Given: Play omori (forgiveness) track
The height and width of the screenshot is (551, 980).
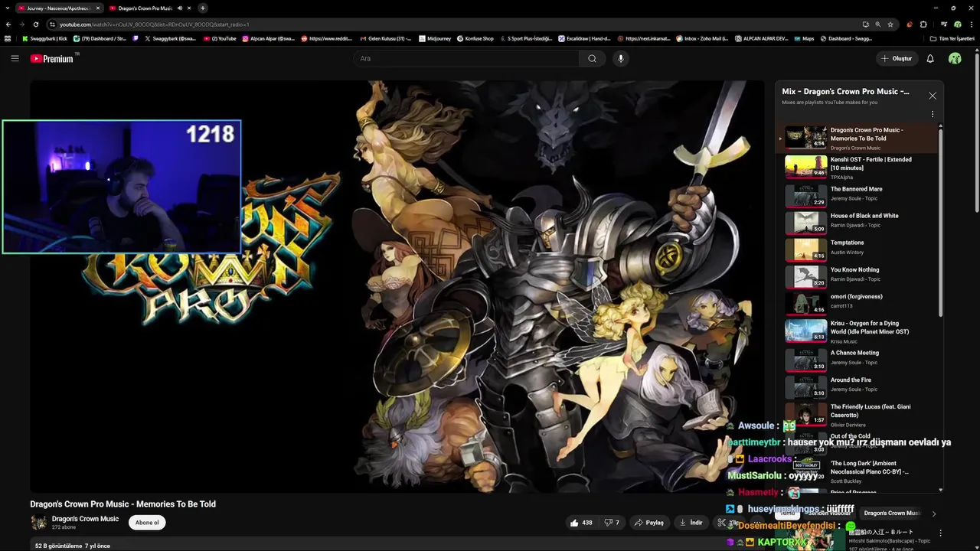Looking at the screenshot, I should point(858,304).
